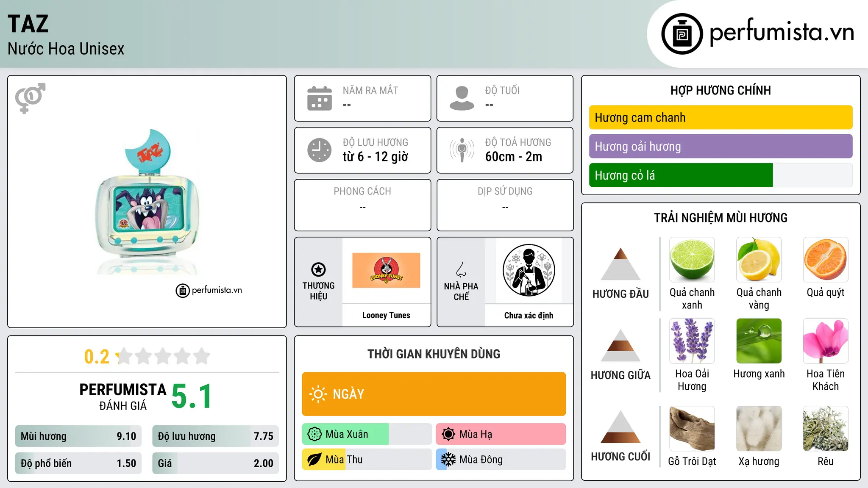Click the Độ lưu hương 7.75 score row
Viewport: 868px width, 488px height.
tap(215, 436)
